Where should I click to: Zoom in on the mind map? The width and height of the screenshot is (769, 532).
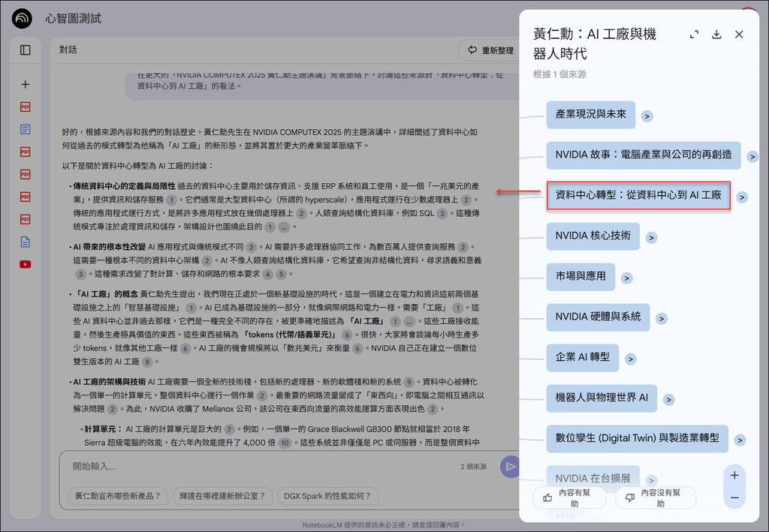tap(734, 475)
